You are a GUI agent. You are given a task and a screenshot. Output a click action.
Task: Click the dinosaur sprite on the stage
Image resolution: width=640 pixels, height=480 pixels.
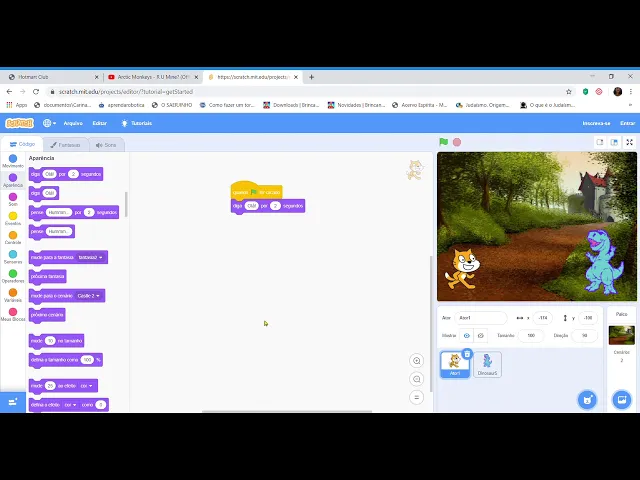604,262
